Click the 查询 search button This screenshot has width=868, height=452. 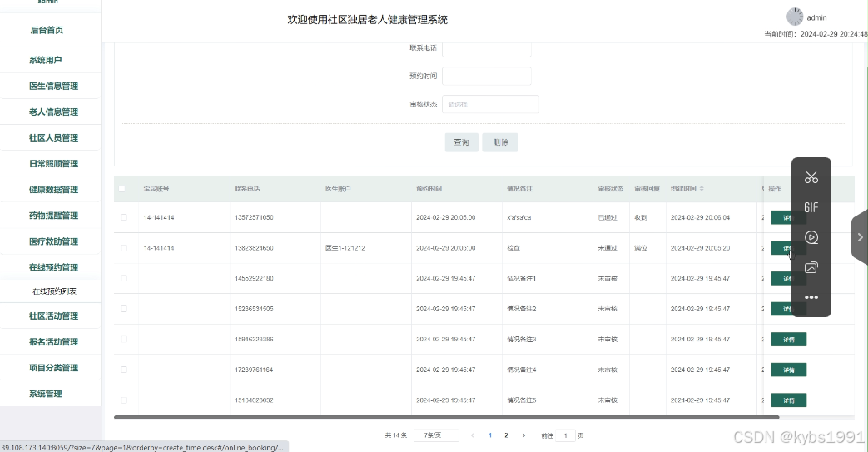point(462,142)
